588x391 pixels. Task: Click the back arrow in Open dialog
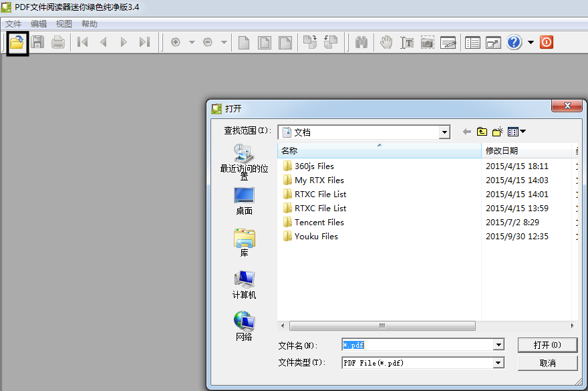tap(467, 132)
